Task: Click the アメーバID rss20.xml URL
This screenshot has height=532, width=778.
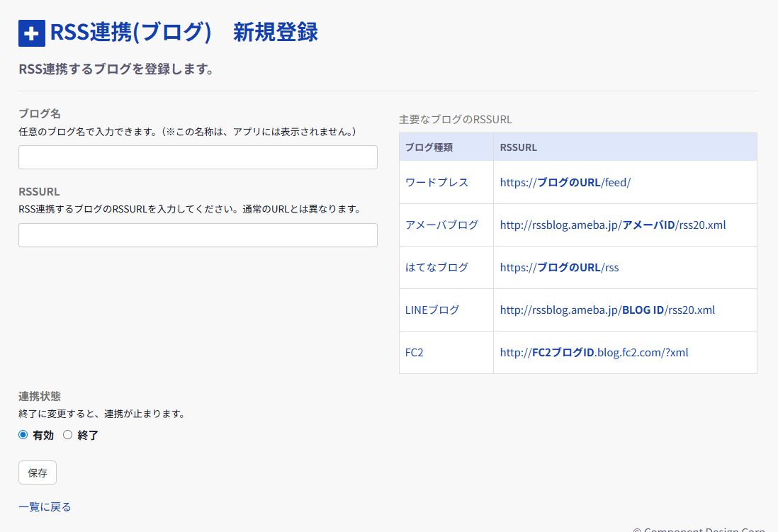Action: tap(612, 225)
